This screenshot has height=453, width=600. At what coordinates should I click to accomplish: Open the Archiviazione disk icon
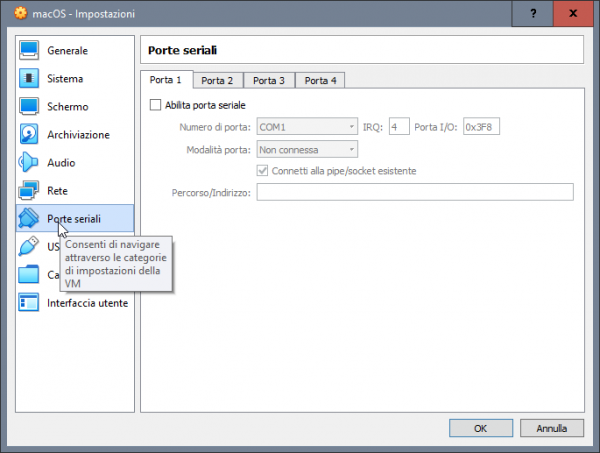pos(29,134)
